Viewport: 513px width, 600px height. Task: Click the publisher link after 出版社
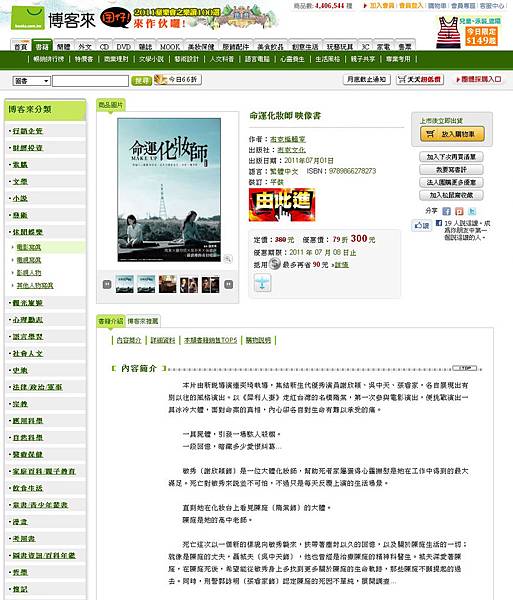click(292, 150)
